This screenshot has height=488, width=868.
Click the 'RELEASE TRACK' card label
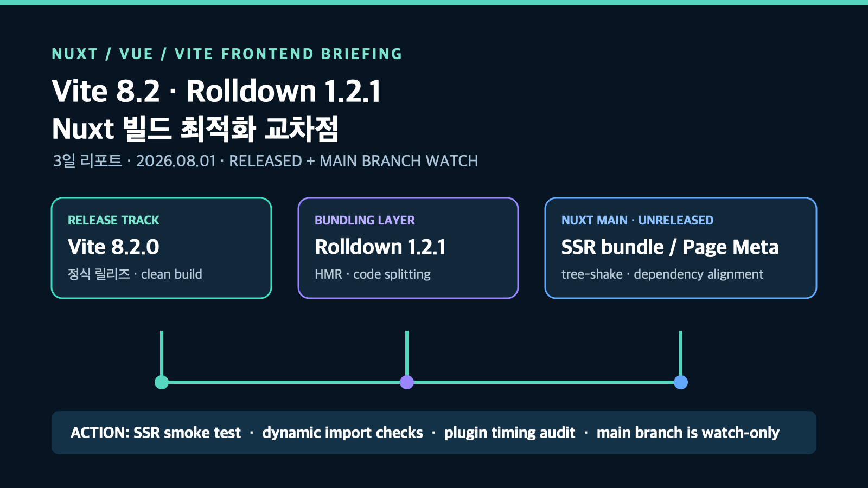pos(113,220)
